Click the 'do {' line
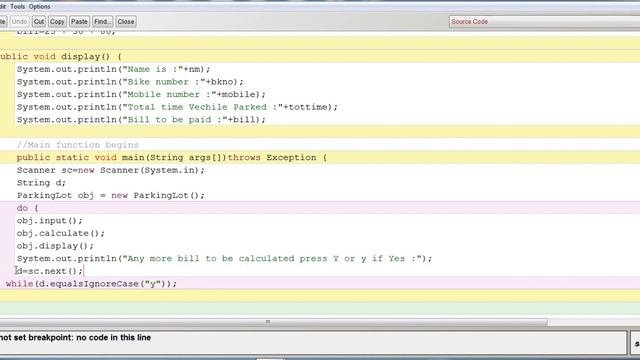This screenshot has height=360, width=640. tap(27, 208)
